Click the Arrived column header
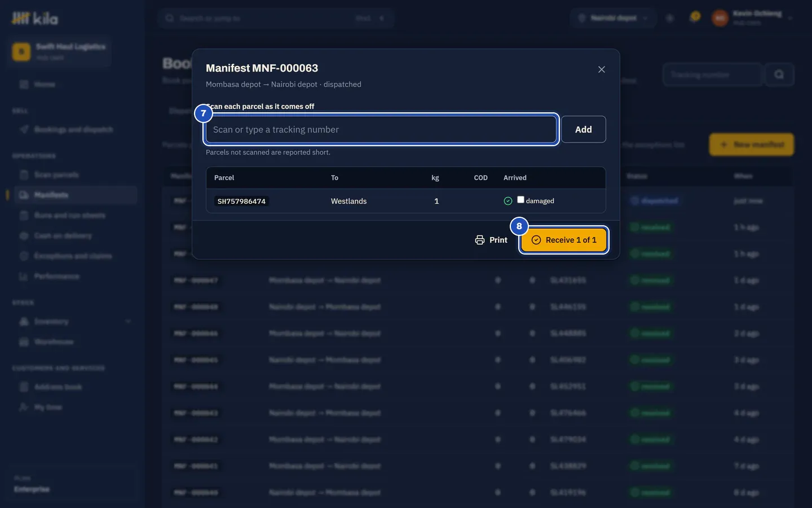Viewport: 812px width, 508px height. pos(515,178)
